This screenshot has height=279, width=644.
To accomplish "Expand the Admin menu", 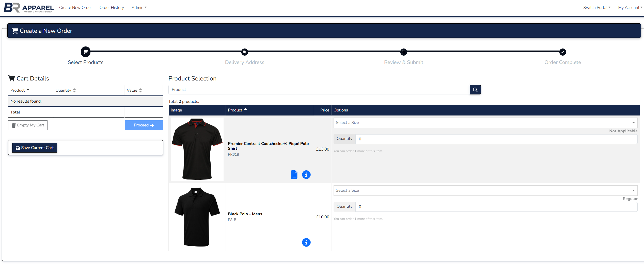I will click(x=139, y=8).
